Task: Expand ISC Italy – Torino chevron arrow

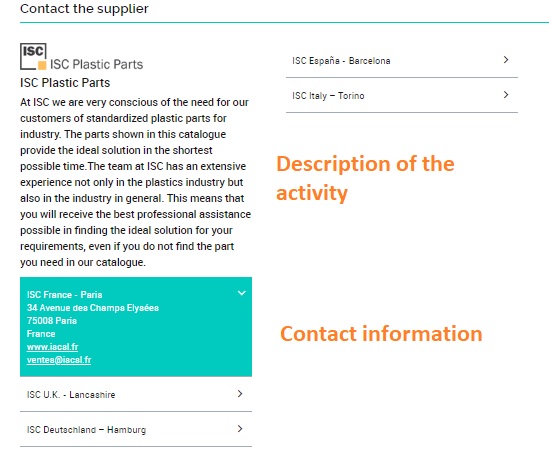Action: 506,95
